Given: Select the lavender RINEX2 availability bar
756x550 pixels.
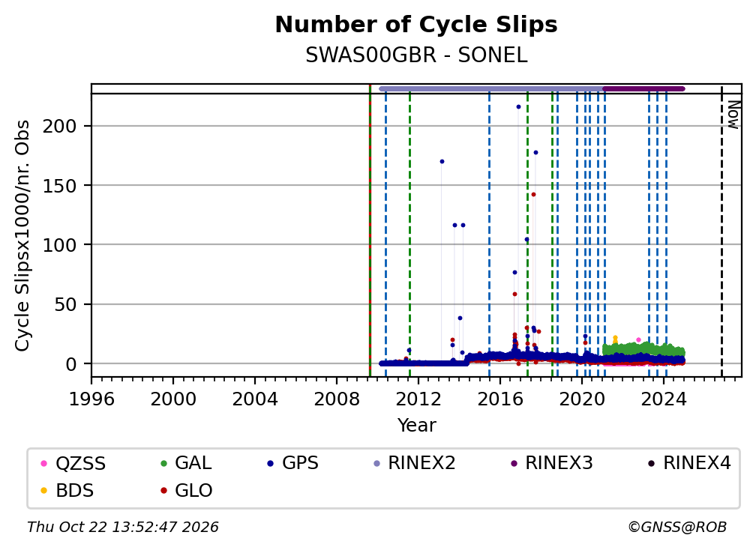Looking at the screenshot, I should (490, 88).
